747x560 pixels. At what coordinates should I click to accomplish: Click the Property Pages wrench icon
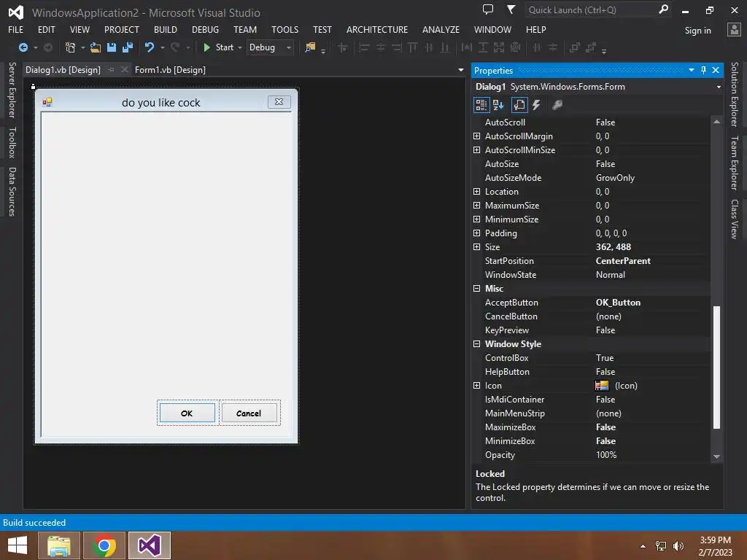point(557,105)
